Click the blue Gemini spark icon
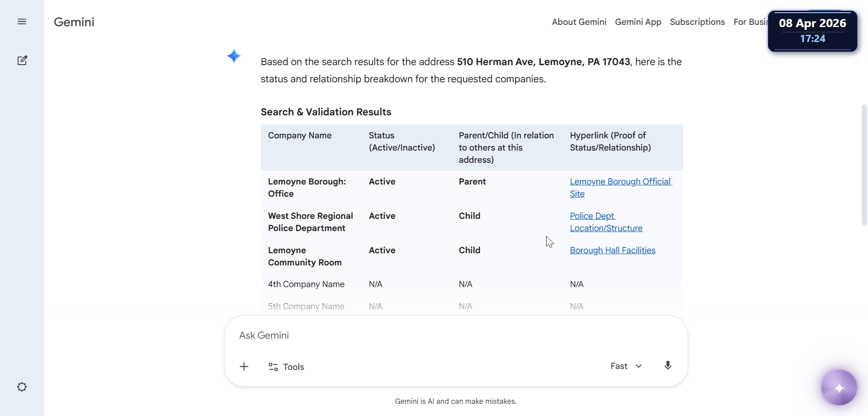Viewport: 868px width, 416px height. click(x=234, y=56)
